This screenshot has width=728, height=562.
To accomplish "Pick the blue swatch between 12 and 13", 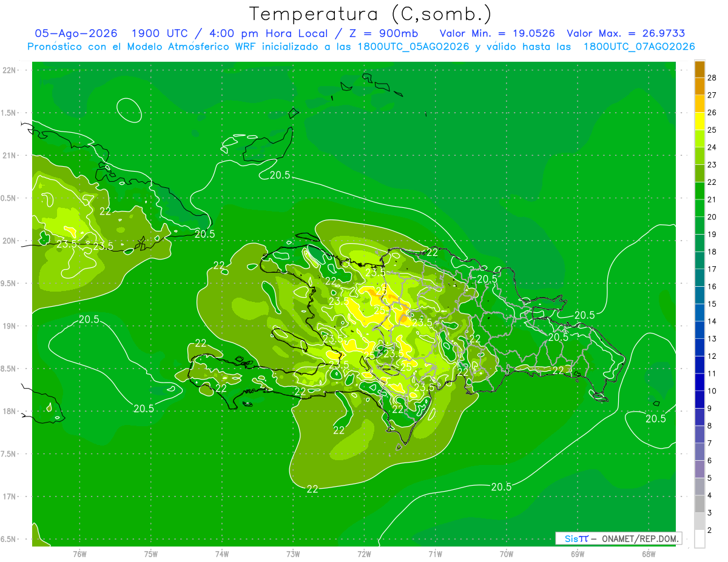I will point(699,347).
